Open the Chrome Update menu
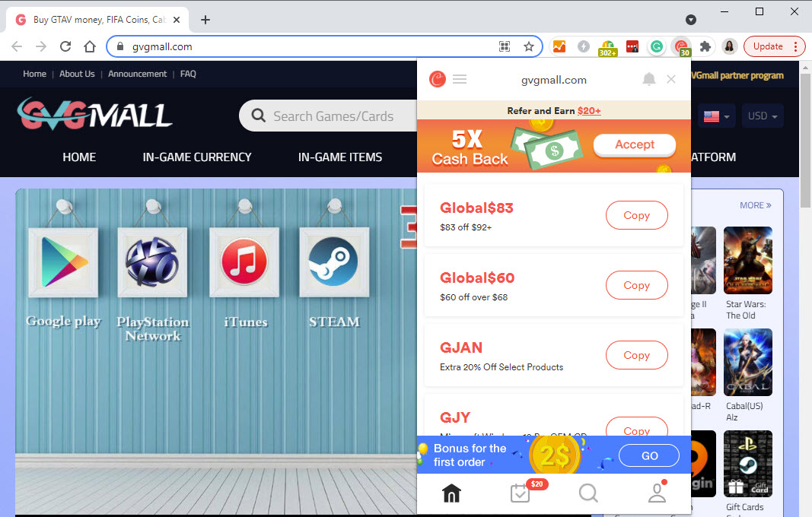 (774, 46)
